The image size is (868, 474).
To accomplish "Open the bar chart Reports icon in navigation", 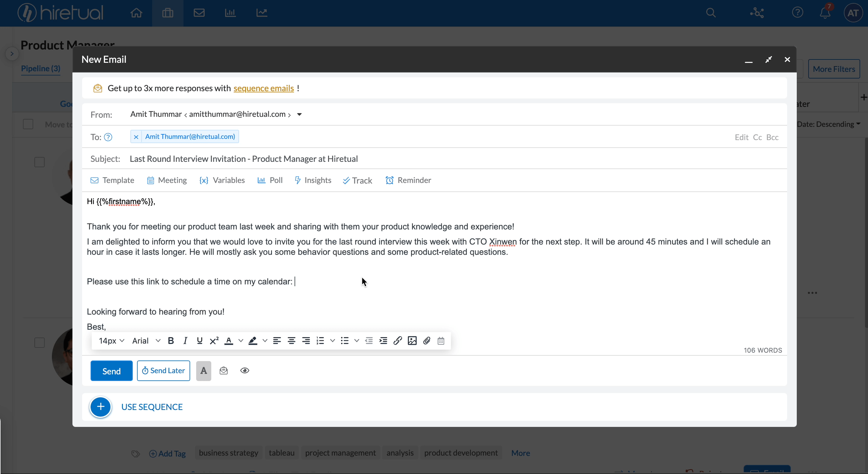I will click(230, 13).
